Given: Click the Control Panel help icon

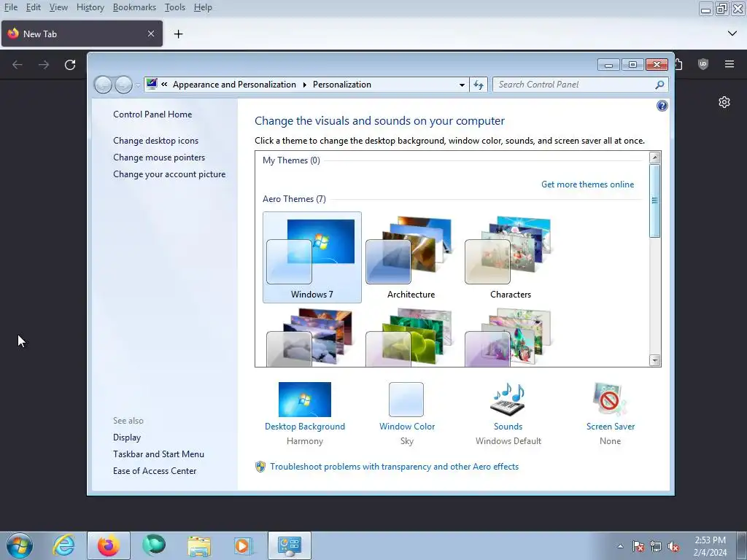Looking at the screenshot, I should point(662,106).
